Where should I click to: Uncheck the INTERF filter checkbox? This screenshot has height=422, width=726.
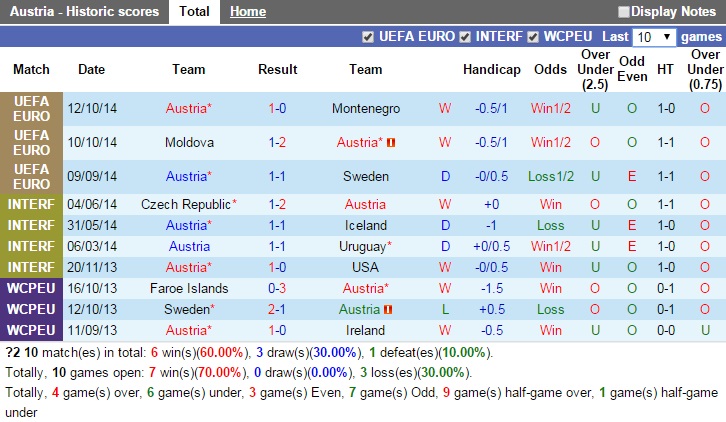(464, 37)
